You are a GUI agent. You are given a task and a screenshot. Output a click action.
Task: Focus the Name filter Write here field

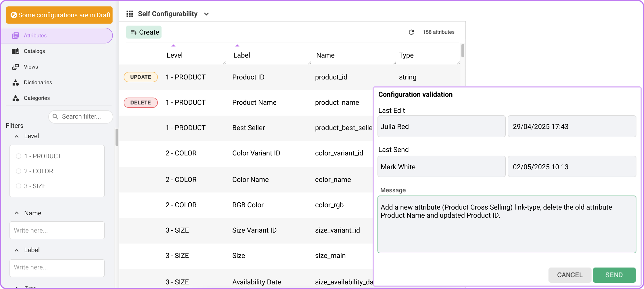[x=57, y=230]
